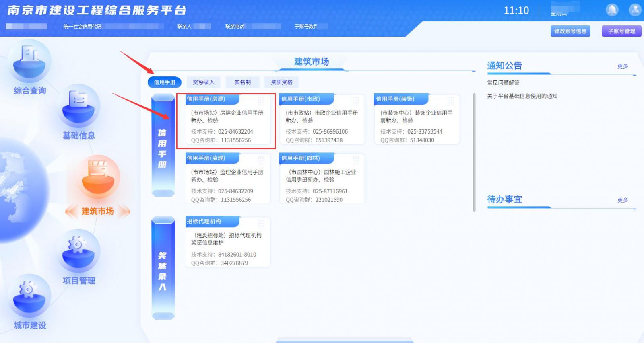Click the 修改账号信息 button
Screen dimensions: 644x343
tap(570, 31)
